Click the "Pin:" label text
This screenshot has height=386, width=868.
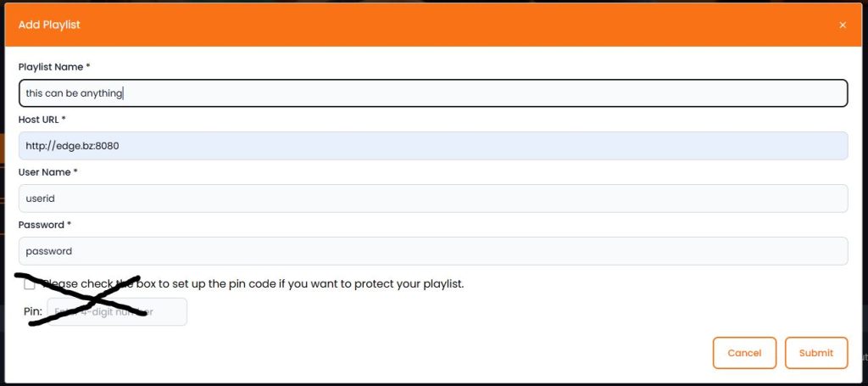32,312
